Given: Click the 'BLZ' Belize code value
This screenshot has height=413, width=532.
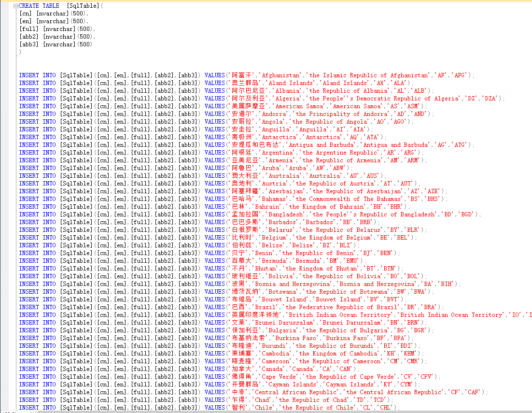Looking at the screenshot, I should [345, 245].
